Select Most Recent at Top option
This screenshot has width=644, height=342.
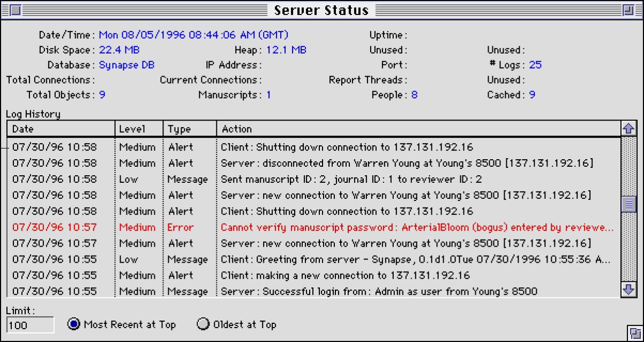click(74, 324)
